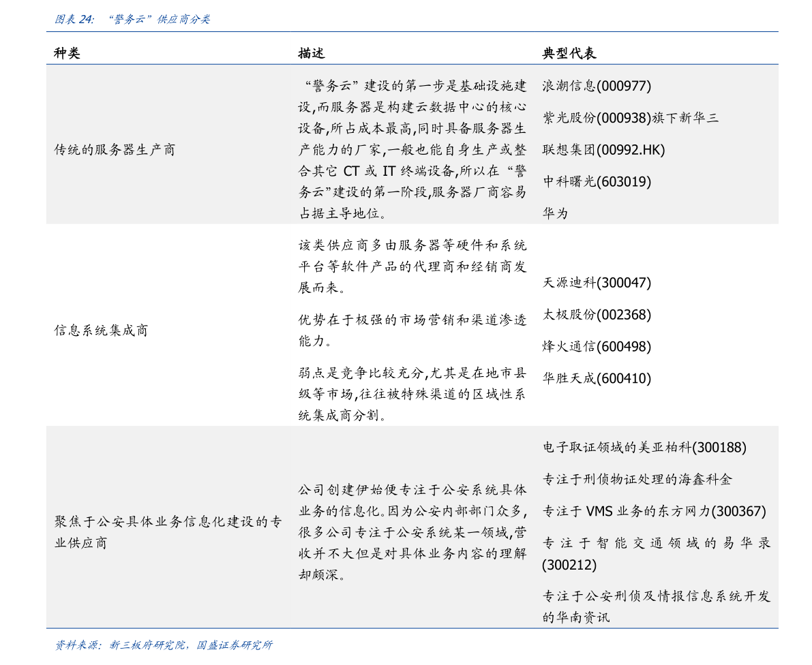Select '天源迪科(300047)' entry
The height and width of the screenshot is (665, 812).
coord(596,283)
